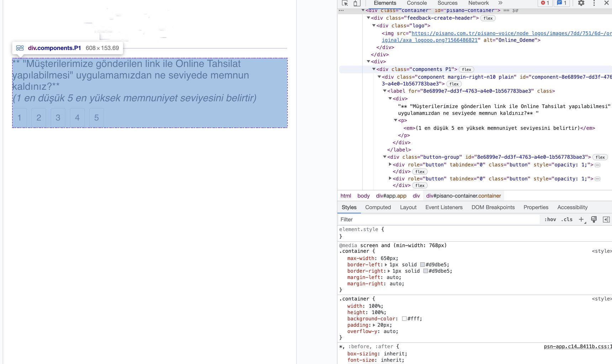The width and height of the screenshot is (612, 364).
Task: Switch to the Elements tab
Action: pos(385,3)
